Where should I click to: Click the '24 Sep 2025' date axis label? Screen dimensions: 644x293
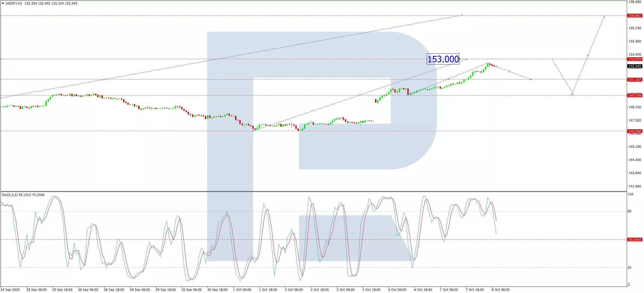tap(10, 290)
